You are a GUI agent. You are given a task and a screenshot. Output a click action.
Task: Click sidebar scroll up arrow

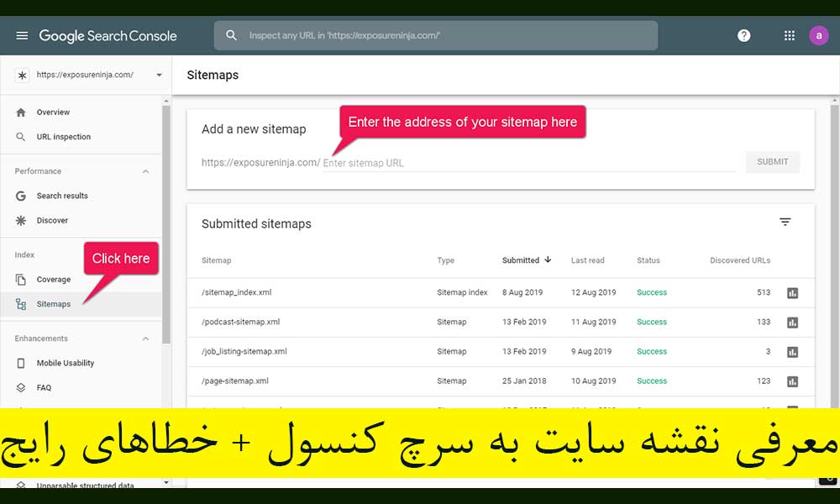(x=166, y=101)
